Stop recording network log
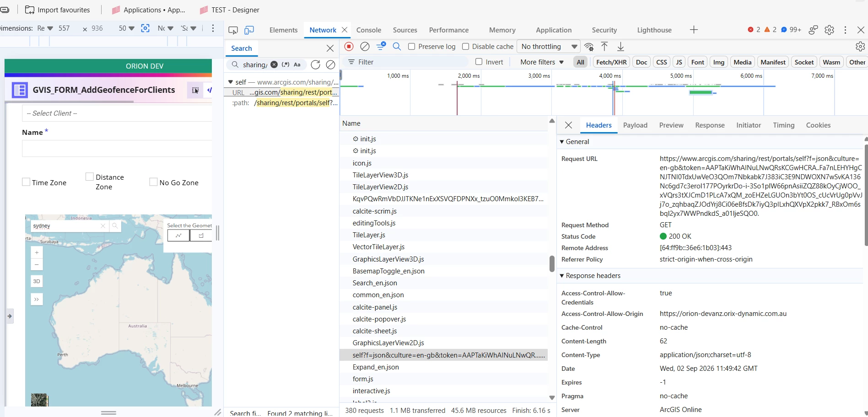This screenshot has width=868, height=417. tap(349, 46)
